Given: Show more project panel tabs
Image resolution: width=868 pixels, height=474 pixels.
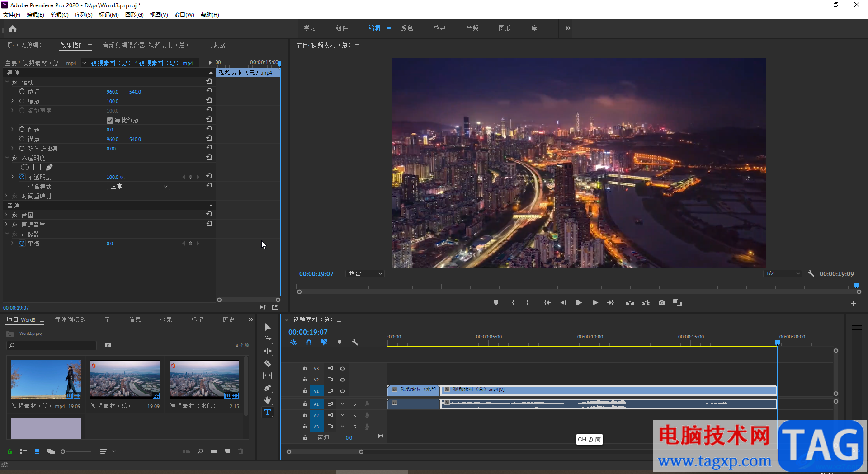Looking at the screenshot, I should pyautogui.click(x=250, y=319).
